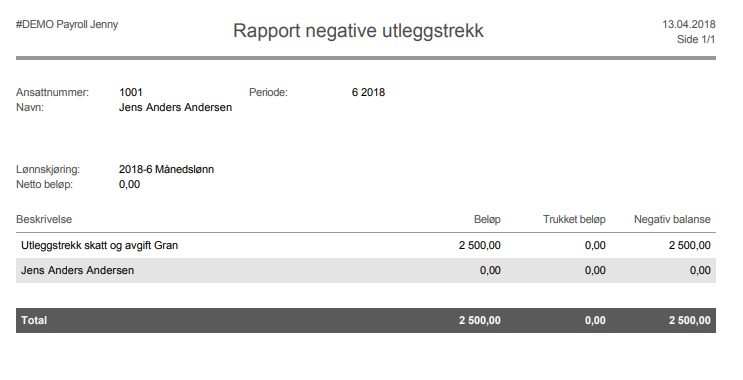
Task: Select the employee number 1001
Action: pyautogui.click(x=131, y=92)
